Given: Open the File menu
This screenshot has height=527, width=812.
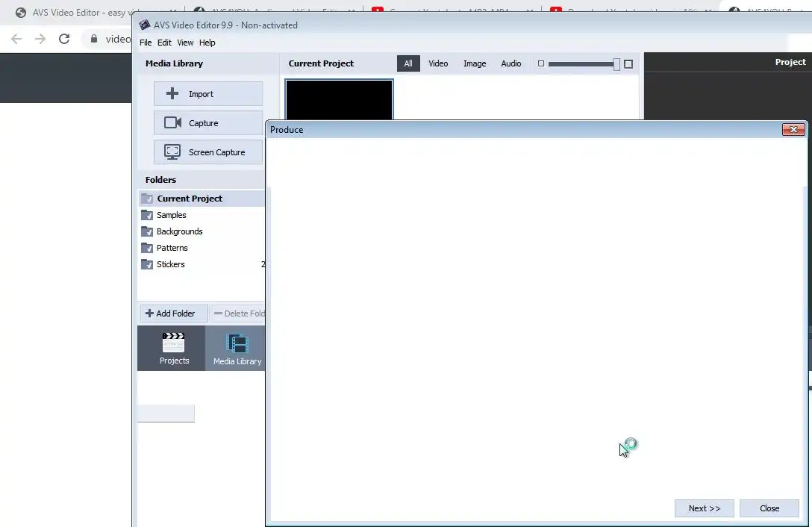Looking at the screenshot, I should click(146, 43).
